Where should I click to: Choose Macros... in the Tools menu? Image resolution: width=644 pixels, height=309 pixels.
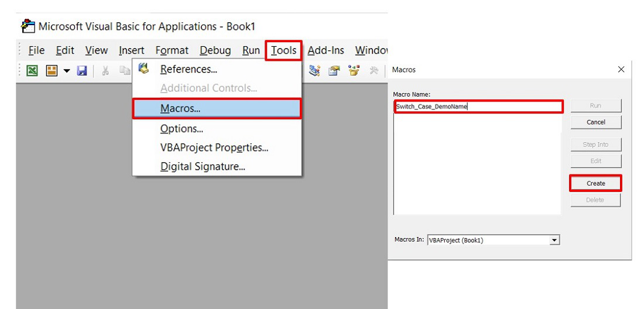pyautogui.click(x=217, y=109)
